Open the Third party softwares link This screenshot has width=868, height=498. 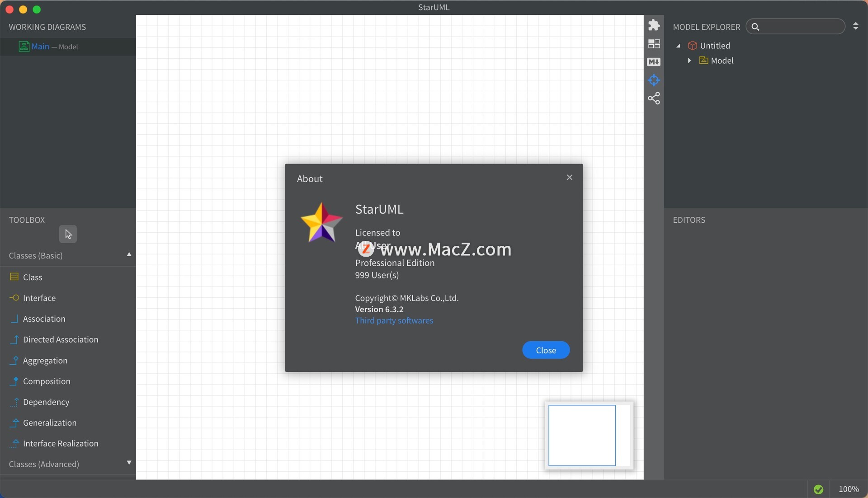pyautogui.click(x=394, y=320)
